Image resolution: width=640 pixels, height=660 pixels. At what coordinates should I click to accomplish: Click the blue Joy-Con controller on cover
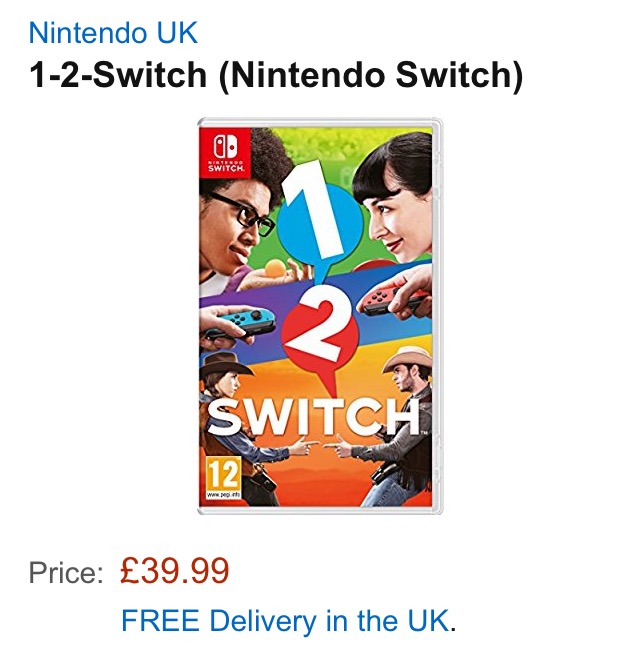point(253,322)
